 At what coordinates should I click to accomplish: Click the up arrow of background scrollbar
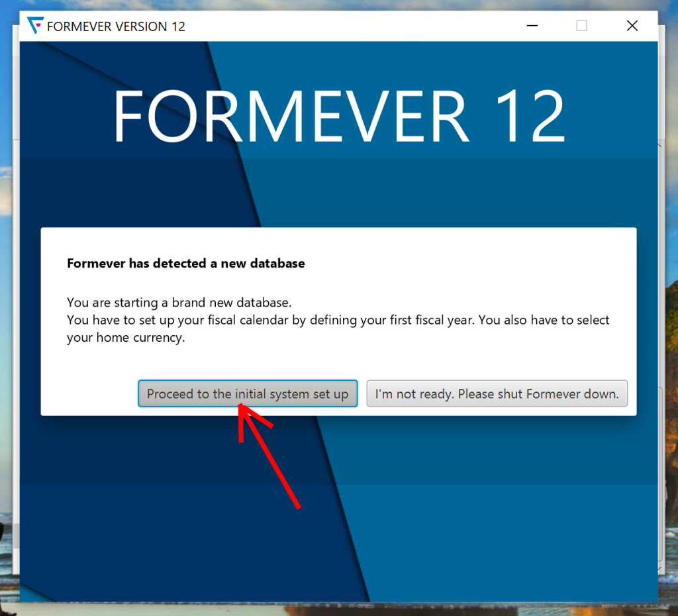pos(660,145)
